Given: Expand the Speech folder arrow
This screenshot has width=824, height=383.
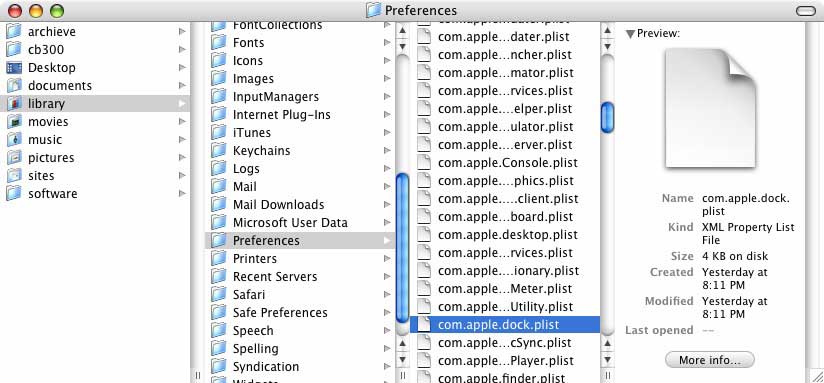Looking at the screenshot, I should 387,330.
